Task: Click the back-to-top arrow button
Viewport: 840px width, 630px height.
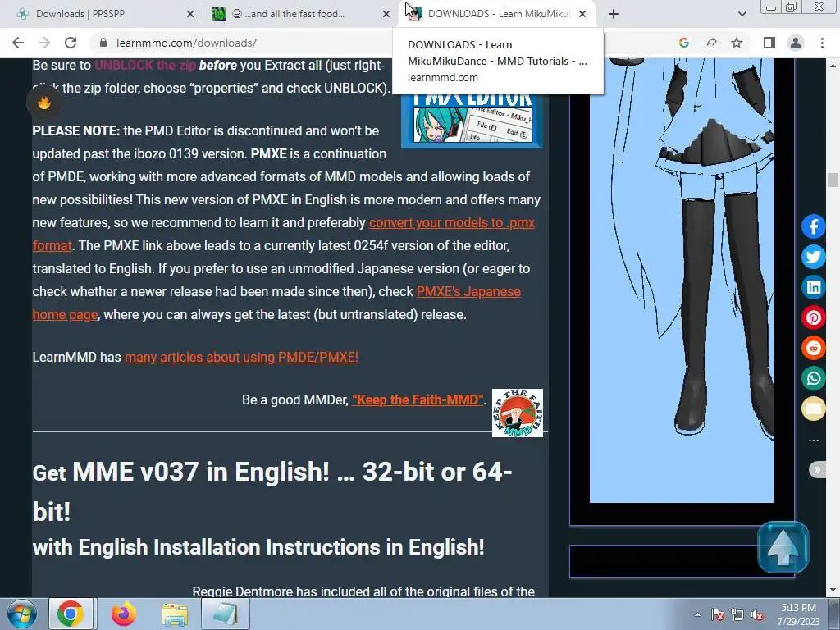Action: 783,547
